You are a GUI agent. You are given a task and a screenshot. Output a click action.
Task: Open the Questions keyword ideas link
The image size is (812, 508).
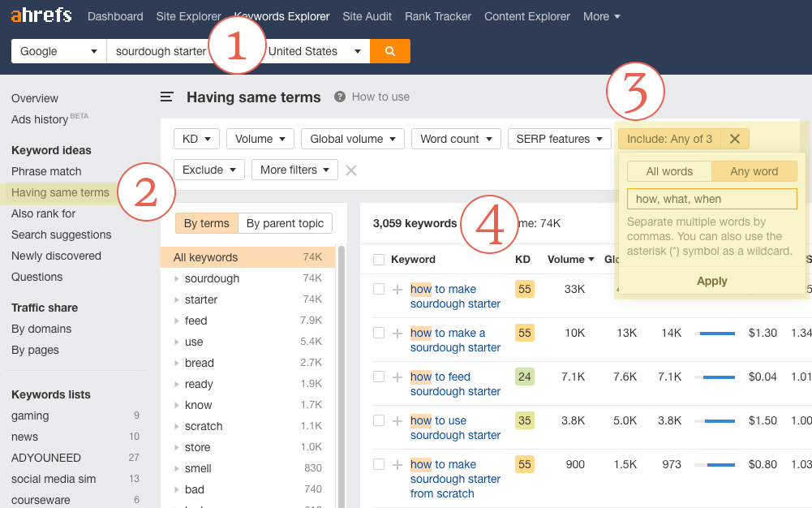click(x=37, y=277)
